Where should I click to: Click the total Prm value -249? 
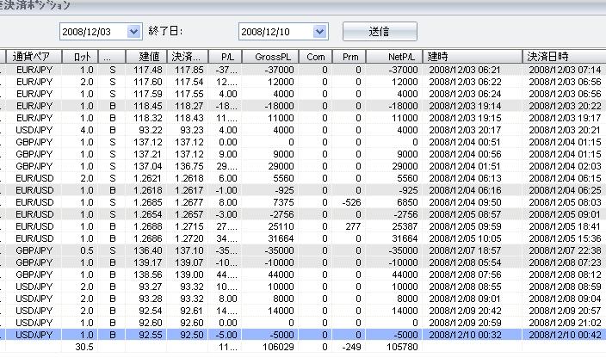click(351, 347)
